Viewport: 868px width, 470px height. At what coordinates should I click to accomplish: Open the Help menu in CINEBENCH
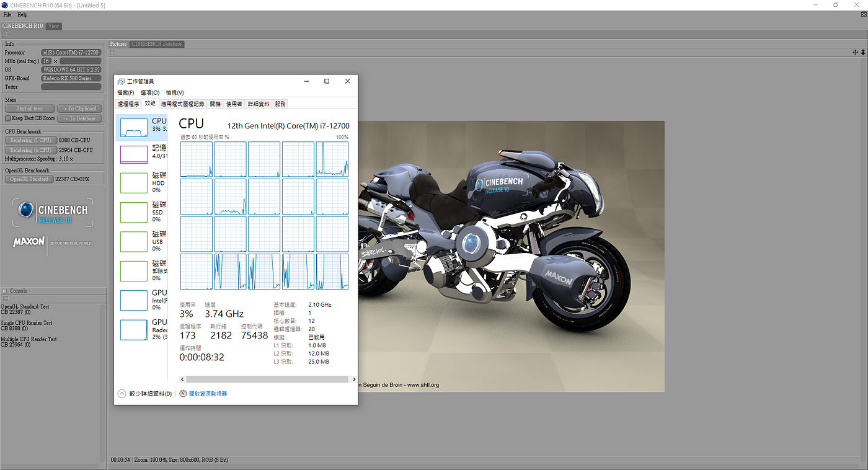pyautogui.click(x=22, y=14)
